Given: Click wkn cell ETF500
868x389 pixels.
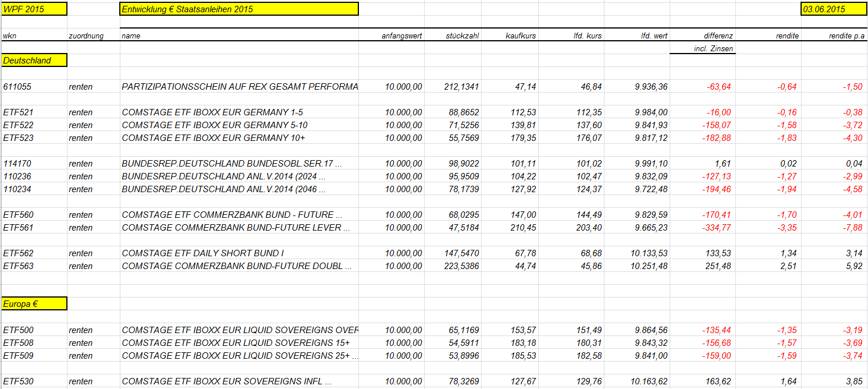Looking at the screenshot, I should coord(34,330).
